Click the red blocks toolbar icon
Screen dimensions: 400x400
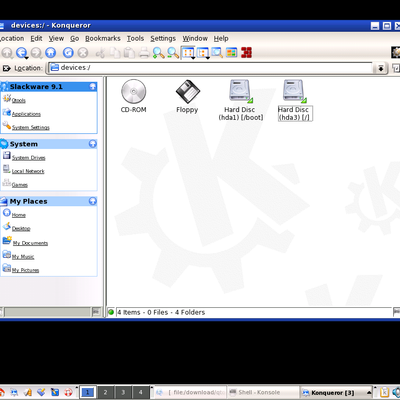click(x=246, y=52)
